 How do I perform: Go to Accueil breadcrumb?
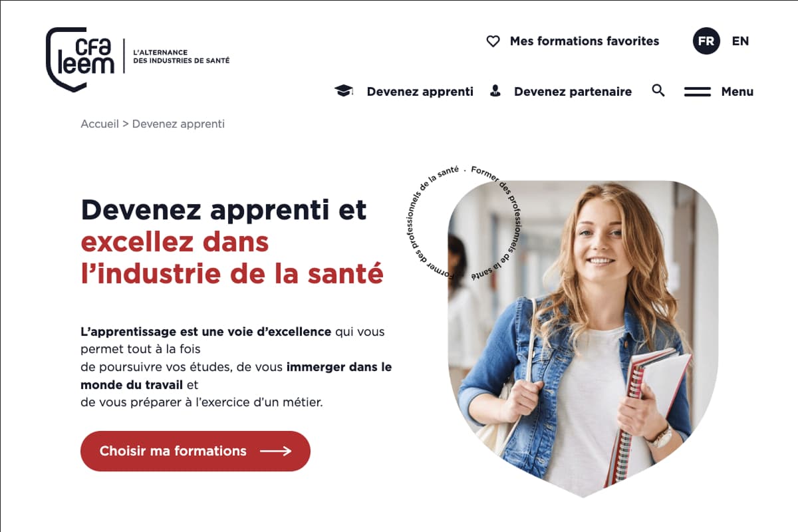(100, 124)
